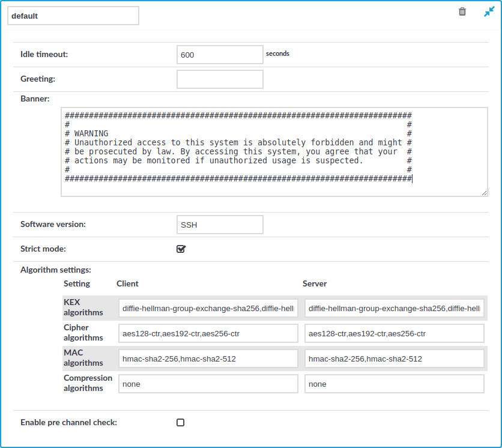
Task: Click inside the Banner text area
Action: tap(274, 152)
